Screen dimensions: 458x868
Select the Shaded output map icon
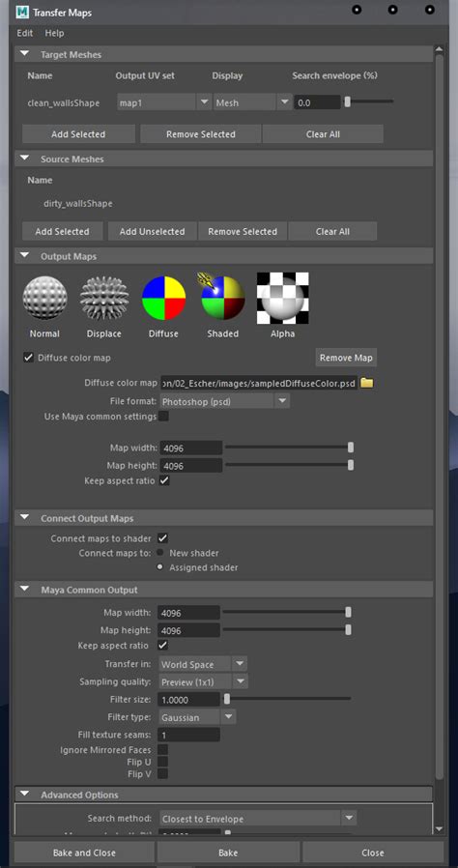coord(222,298)
